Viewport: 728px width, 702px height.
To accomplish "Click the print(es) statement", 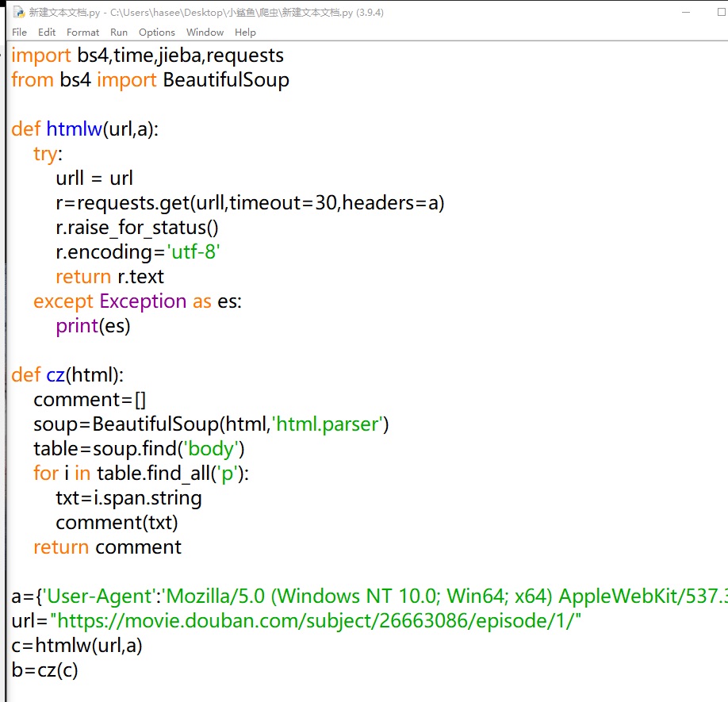I will click(93, 326).
